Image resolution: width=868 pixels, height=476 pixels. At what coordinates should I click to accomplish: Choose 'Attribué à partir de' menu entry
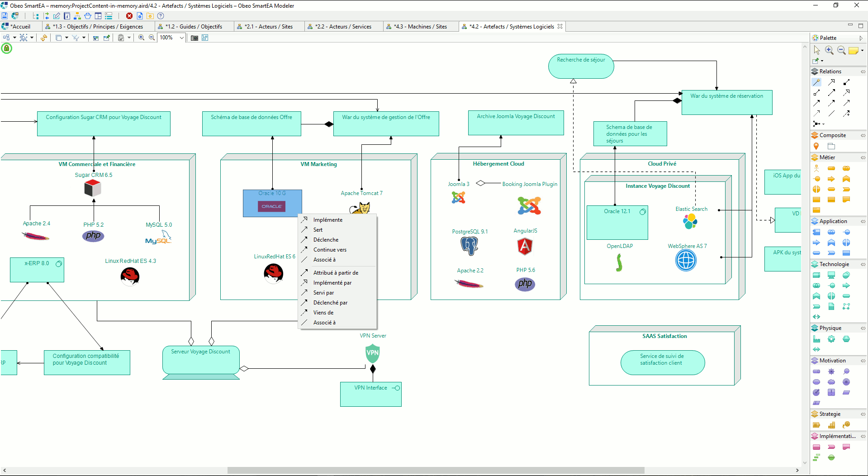[x=337, y=273]
